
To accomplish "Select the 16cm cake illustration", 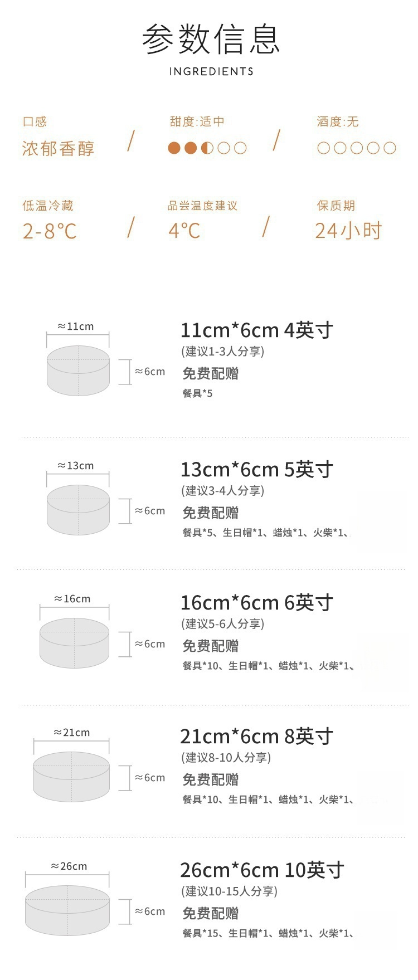I will 74,643.
